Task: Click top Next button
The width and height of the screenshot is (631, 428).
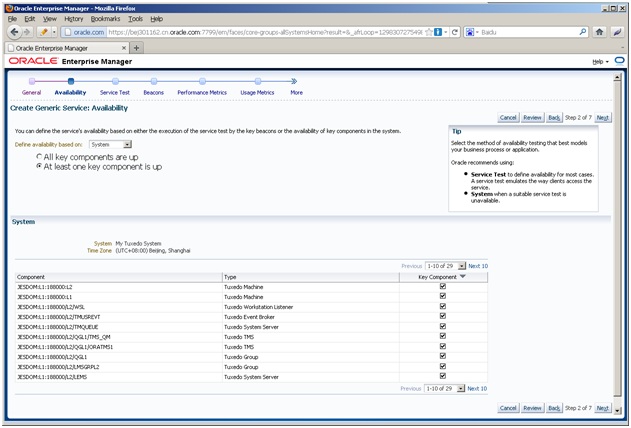Action: pos(602,117)
